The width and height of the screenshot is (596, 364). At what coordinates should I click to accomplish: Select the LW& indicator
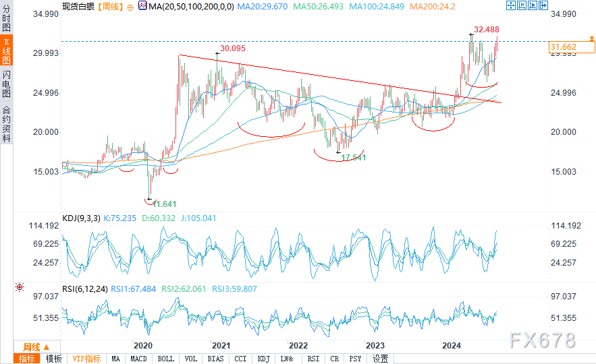pyautogui.click(x=287, y=359)
